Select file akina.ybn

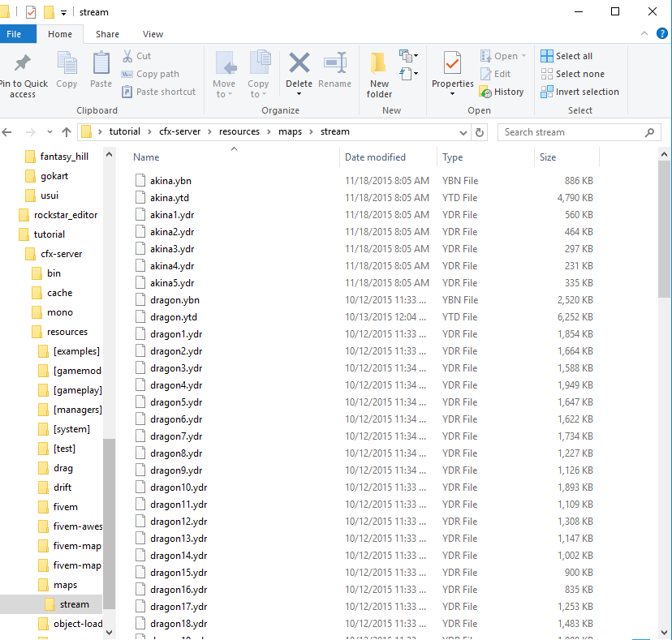pyautogui.click(x=170, y=181)
